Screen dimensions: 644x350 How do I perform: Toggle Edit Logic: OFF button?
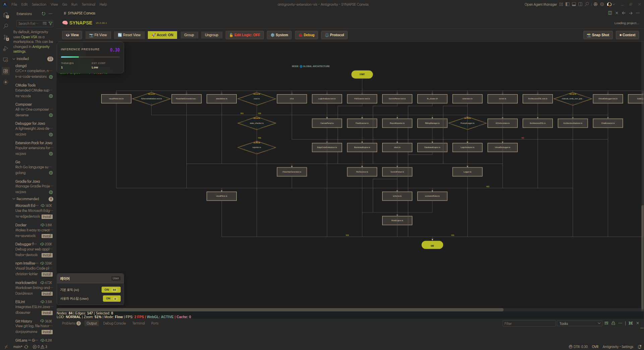coord(245,35)
